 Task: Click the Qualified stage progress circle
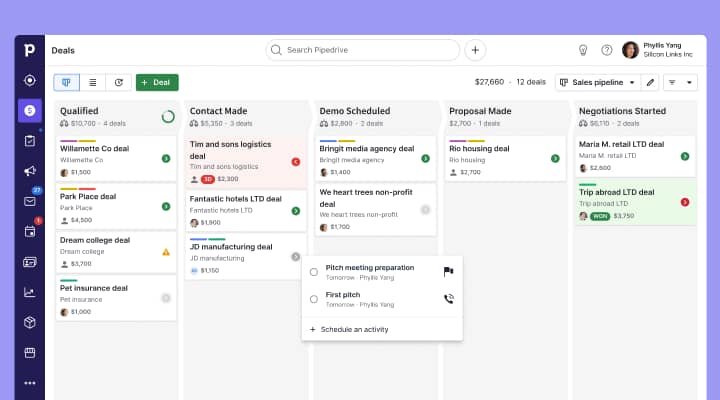pyautogui.click(x=168, y=117)
